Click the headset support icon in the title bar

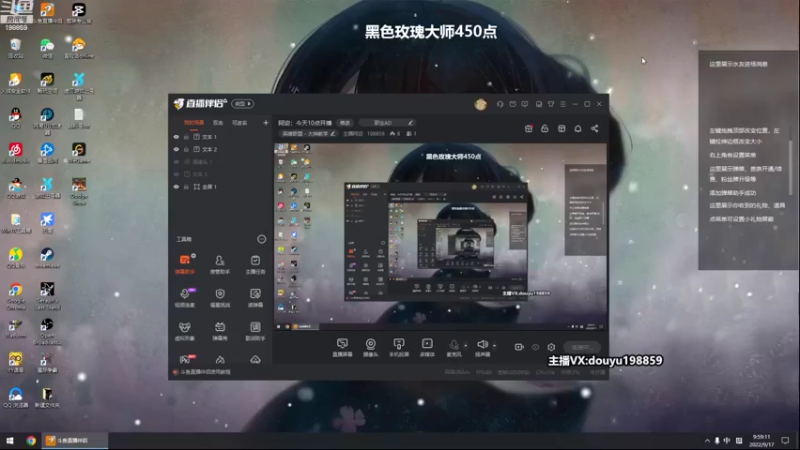click(x=500, y=104)
